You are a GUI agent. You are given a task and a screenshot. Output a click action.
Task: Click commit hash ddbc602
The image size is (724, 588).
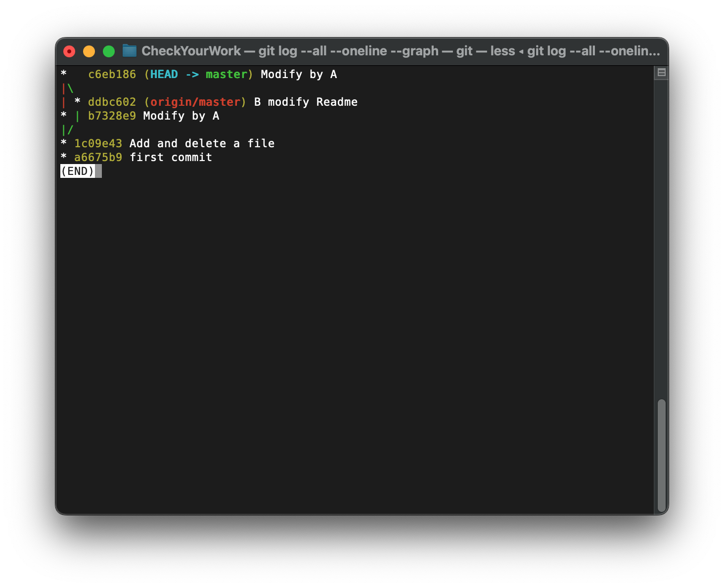(x=112, y=102)
